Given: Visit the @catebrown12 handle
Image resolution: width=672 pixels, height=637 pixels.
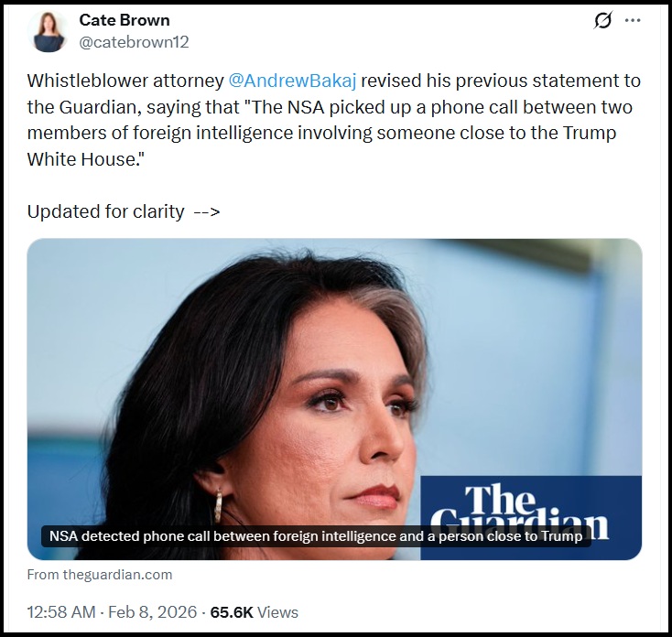Looking at the screenshot, I should tap(134, 42).
